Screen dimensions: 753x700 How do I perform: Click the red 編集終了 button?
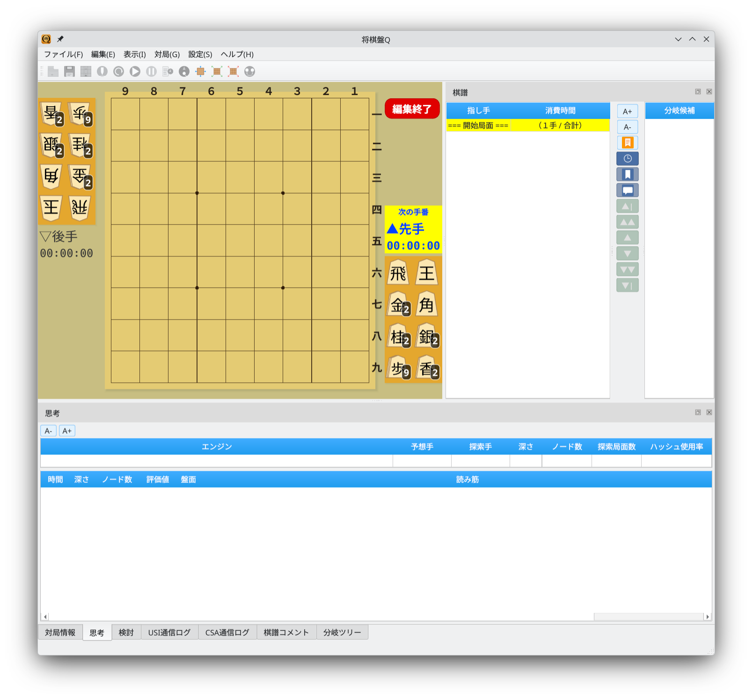(412, 109)
